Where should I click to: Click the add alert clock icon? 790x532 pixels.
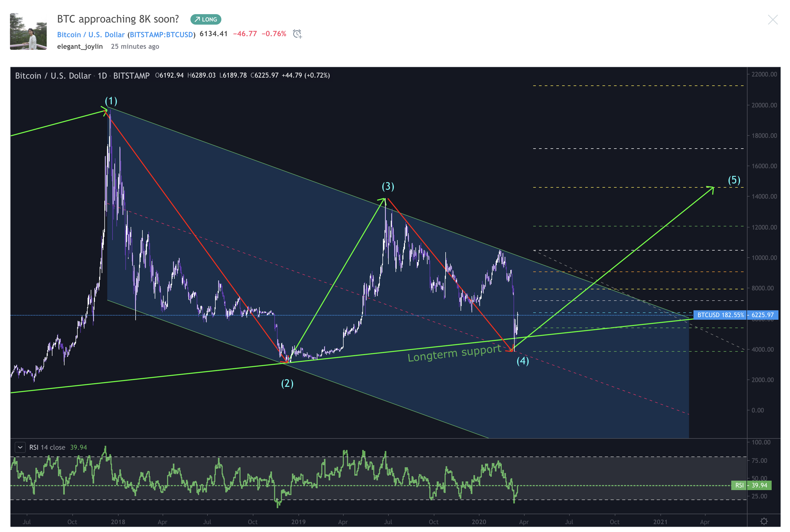tap(297, 34)
